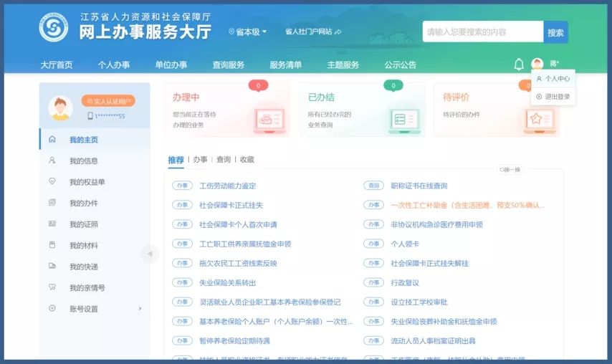The height and width of the screenshot is (364, 612).
Task: Click the 我的权益单 shield icon
Action: [x=52, y=182]
